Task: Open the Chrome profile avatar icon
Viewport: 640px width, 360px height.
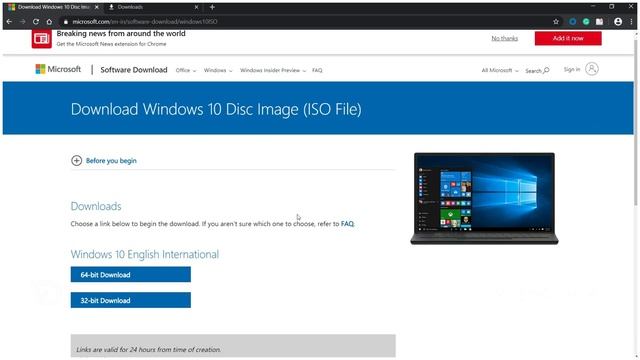Action: [x=618, y=22]
